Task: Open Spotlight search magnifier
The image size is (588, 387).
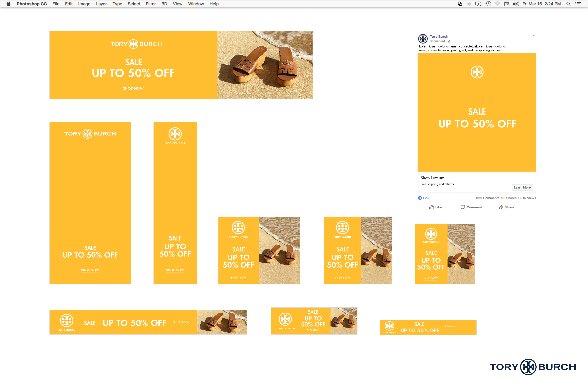Action: [569, 4]
